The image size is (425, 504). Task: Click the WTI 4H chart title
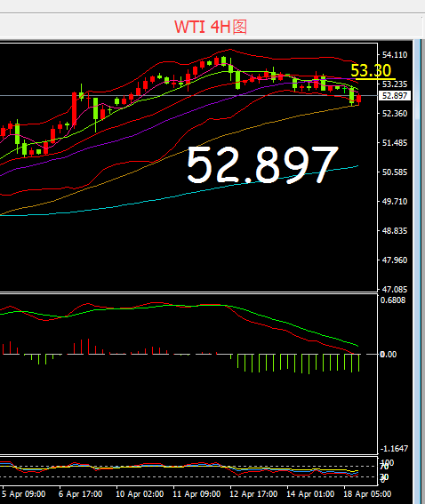(x=211, y=27)
